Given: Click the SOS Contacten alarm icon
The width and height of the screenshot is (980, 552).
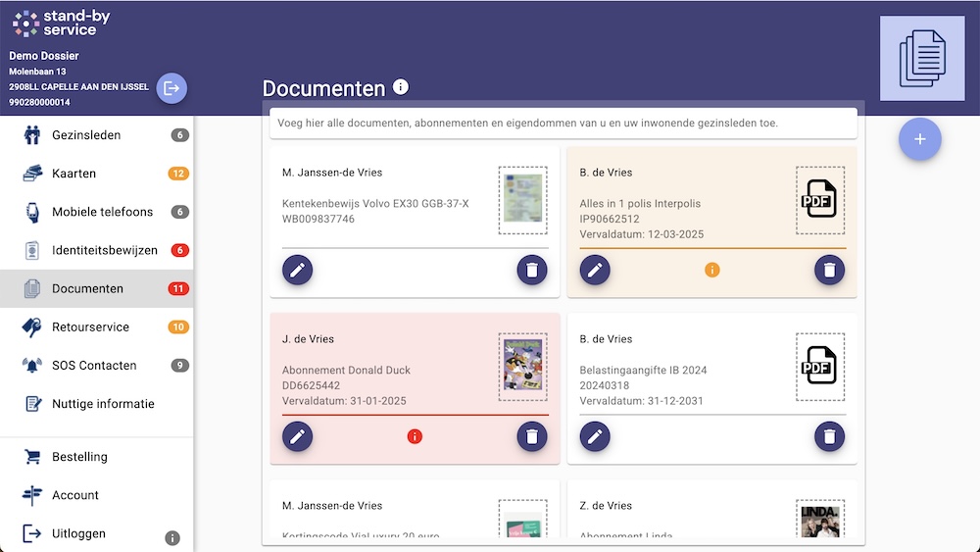Looking at the screenshot, I should click(32, 365).
